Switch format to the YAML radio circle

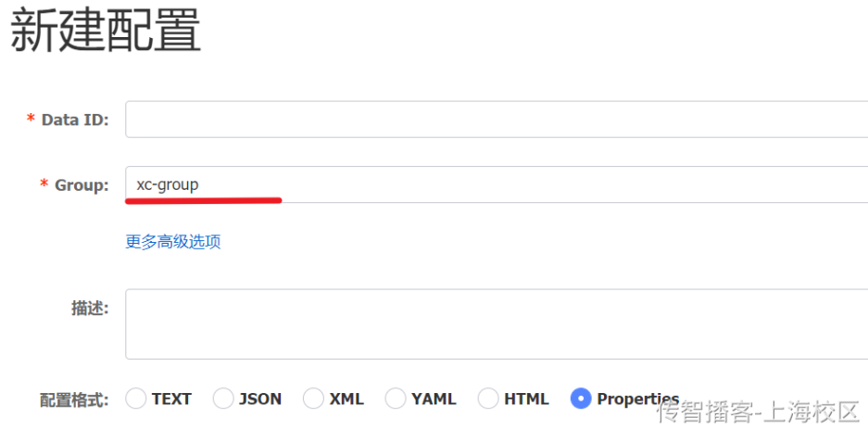(x=396, y=399)
